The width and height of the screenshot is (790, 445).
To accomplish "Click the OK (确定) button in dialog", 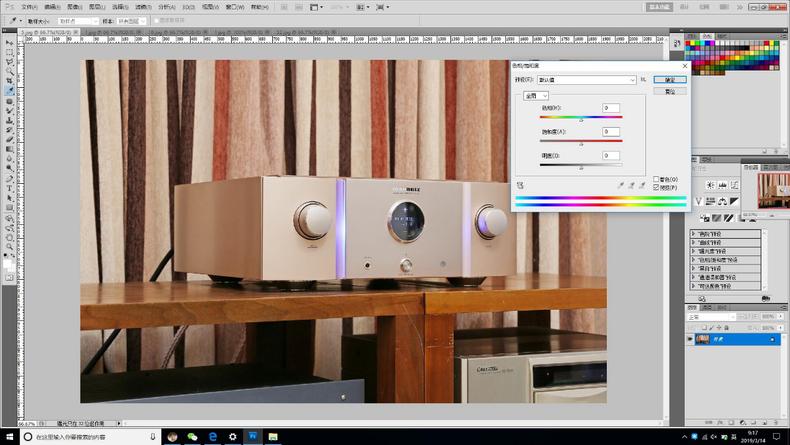I will (670, 80).
